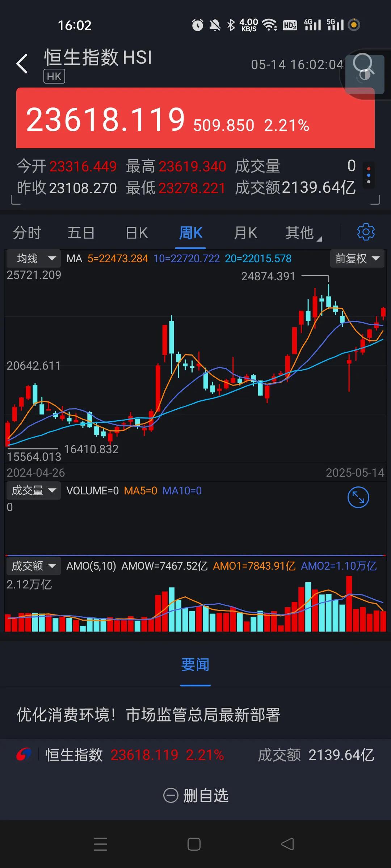This screenshot has height=868, width=391.
Task: Tap the minus circle remove icon
Action: 171,795
